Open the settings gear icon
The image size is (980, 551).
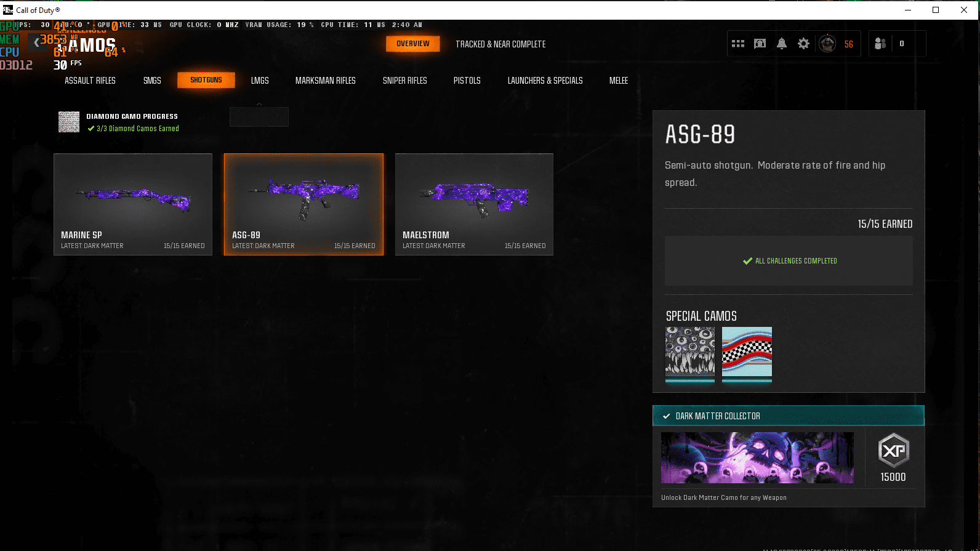tap(803, 44)
